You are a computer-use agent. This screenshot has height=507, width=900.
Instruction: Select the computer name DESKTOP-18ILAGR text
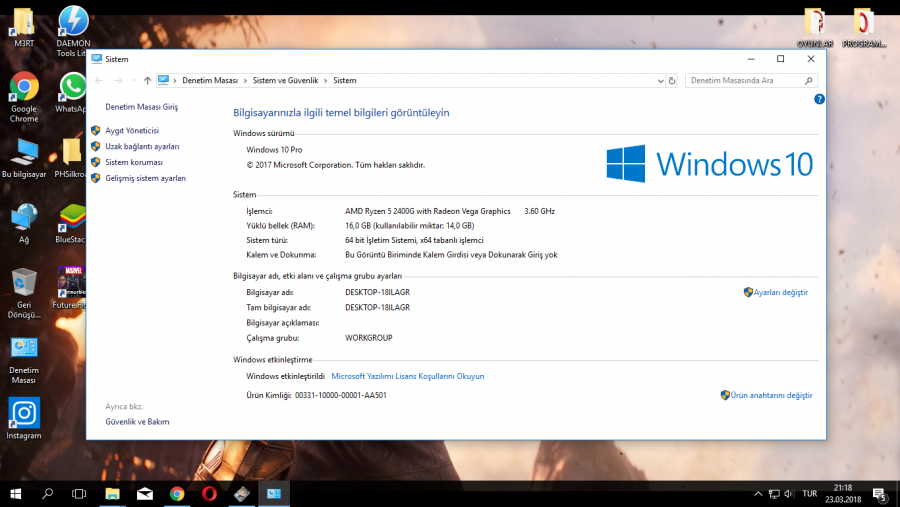377,292
